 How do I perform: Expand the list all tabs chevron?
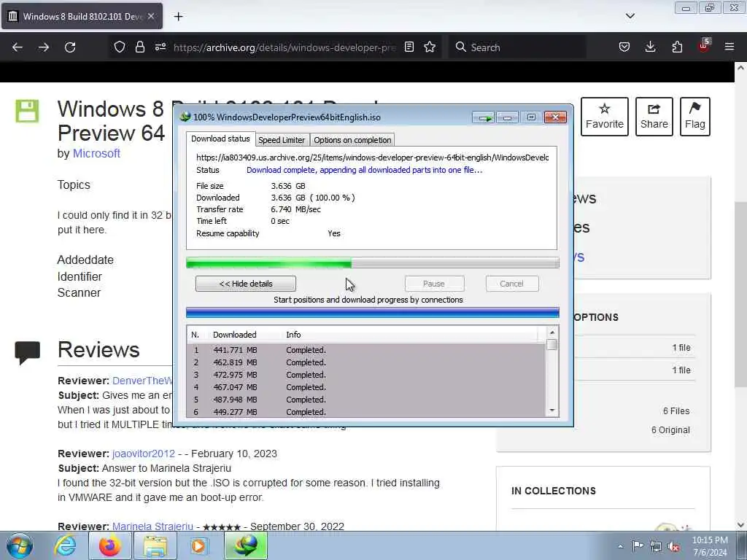(630, 16)
